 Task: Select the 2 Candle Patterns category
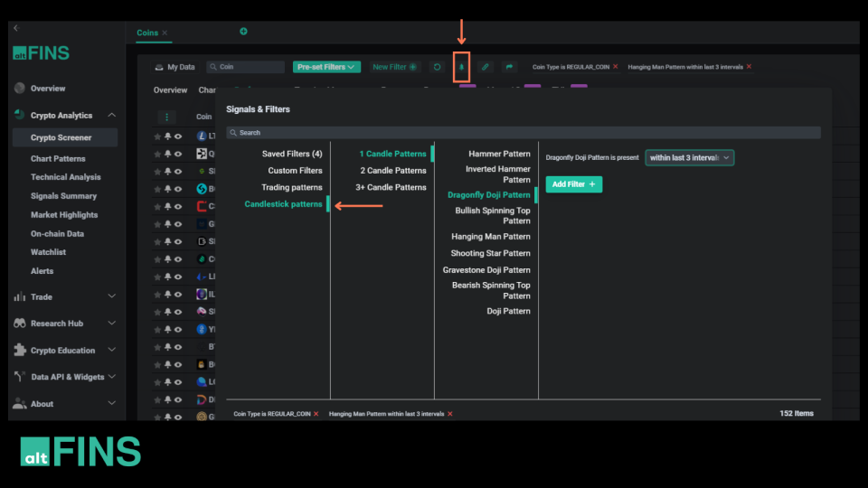pos(392,171)
